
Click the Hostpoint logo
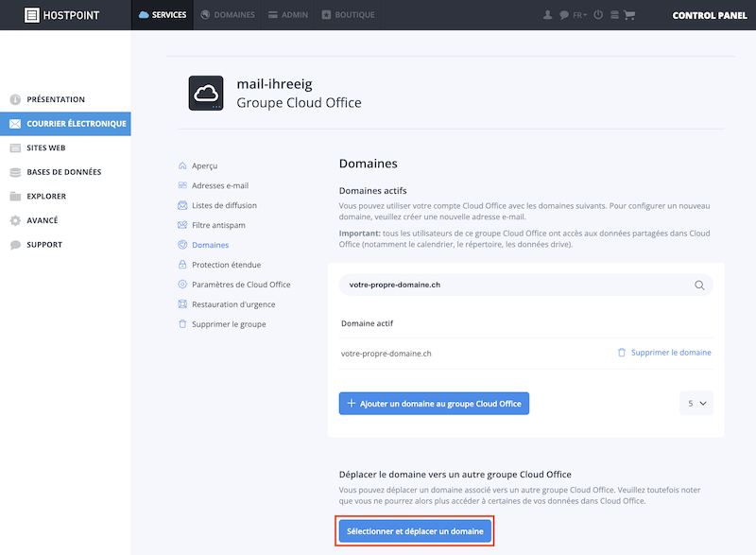point(61,15)
